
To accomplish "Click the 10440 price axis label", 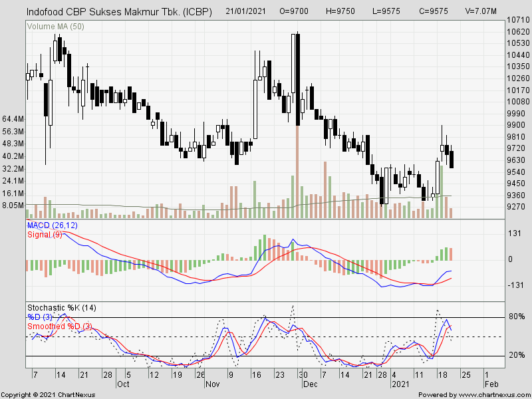I will [518, 55].
